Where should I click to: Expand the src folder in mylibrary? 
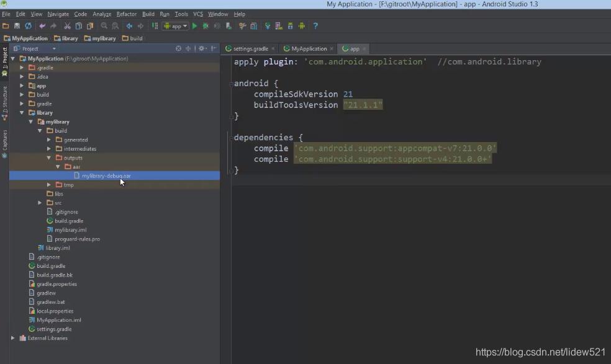[x=40, y=202]
